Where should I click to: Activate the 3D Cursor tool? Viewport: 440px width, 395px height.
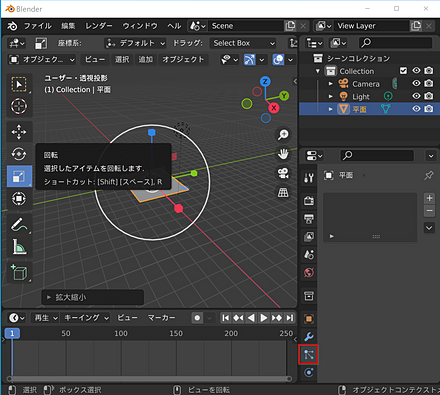pos(19,106)
